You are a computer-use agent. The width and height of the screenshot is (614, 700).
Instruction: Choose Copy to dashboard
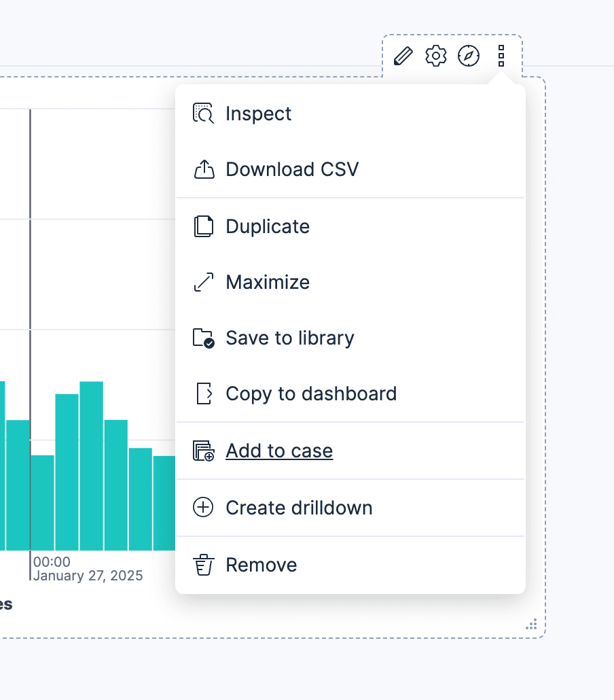(x=311, y=393)
